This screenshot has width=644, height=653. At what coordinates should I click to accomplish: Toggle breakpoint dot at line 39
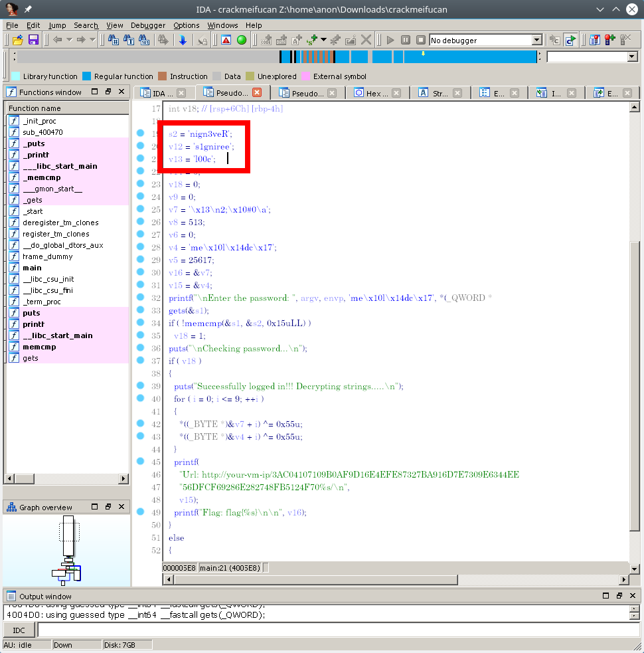[x=140, y=386]
